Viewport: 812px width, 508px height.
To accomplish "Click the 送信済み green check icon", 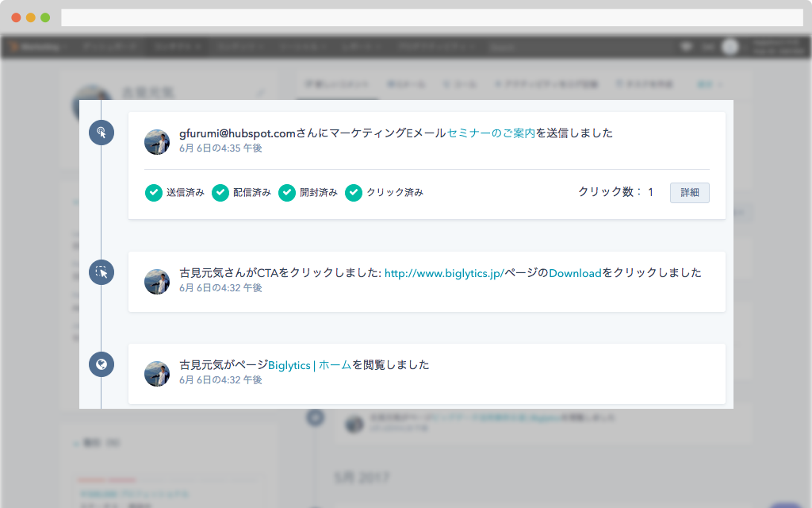I will tap(154, 193).
